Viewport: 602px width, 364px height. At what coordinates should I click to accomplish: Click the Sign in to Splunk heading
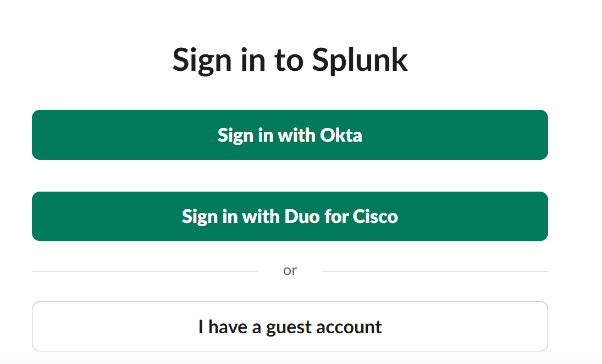pyautogui.click(x=290, y=59)
